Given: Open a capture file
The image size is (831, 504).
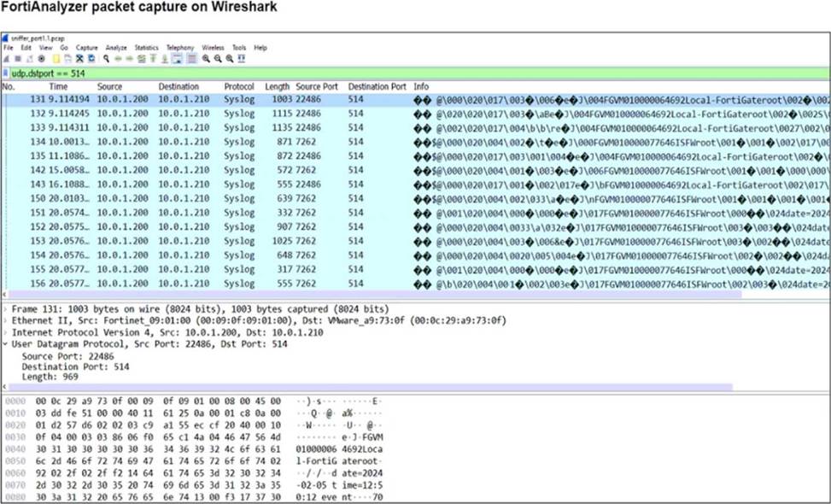Looking at the screenshot, I should coord(56,59).
